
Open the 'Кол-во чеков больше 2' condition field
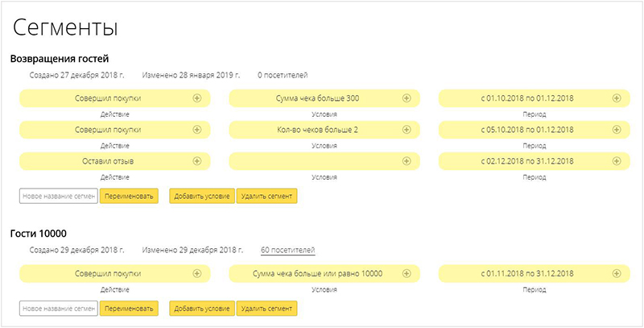[x=316, y=130]
